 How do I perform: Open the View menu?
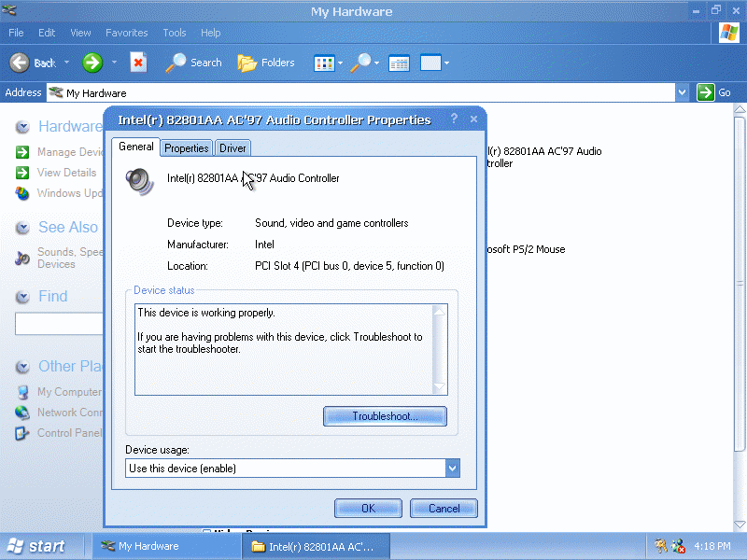tap(80, 33)
